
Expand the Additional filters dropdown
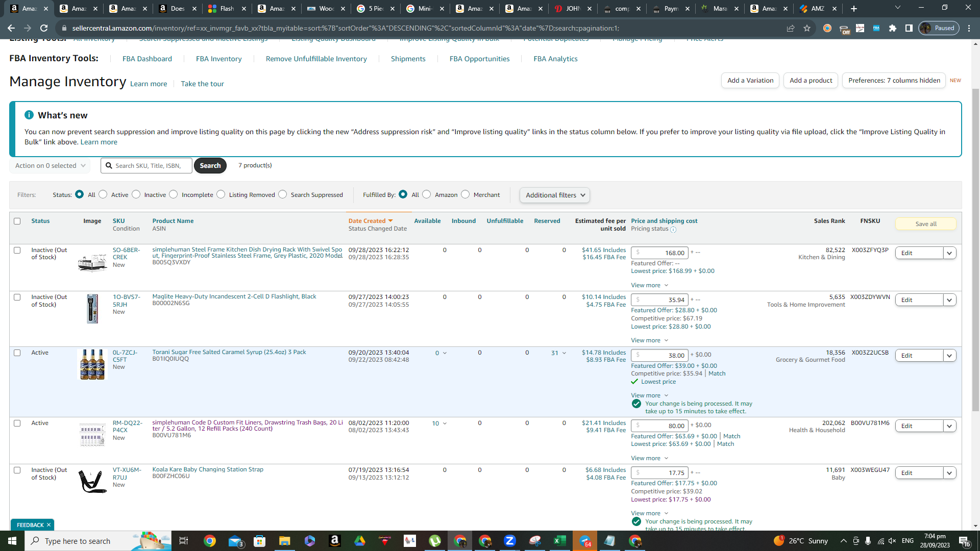(x=555, y=195)
